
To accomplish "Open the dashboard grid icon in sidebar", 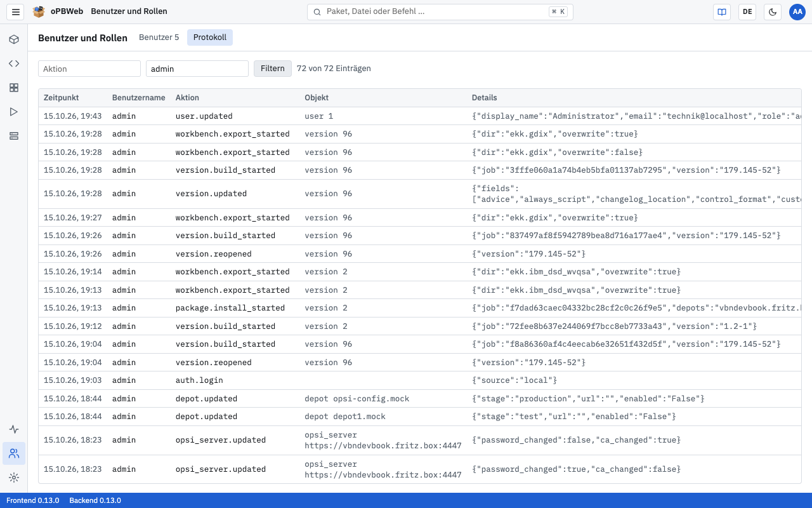I will [14, 88].
